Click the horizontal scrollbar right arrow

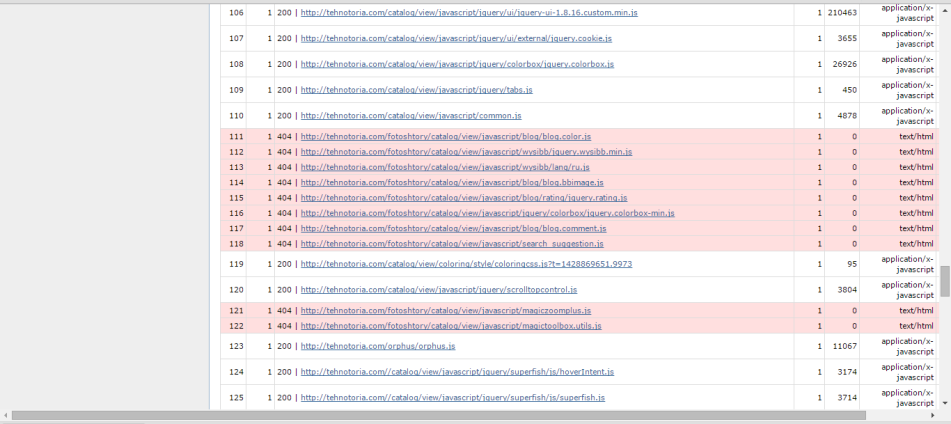click(x=932, y=416)
